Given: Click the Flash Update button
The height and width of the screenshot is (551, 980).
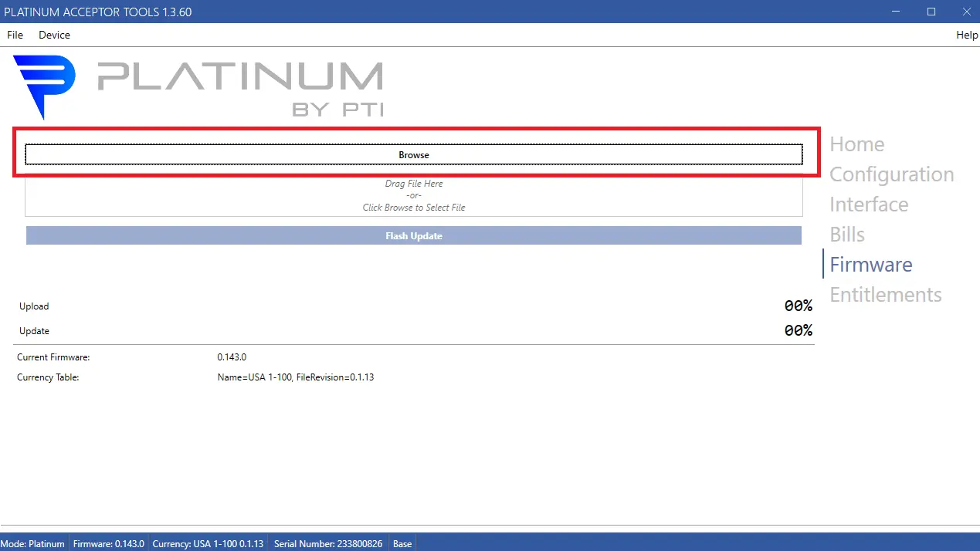Looking at the screenshot, I should tap(414, 236).
